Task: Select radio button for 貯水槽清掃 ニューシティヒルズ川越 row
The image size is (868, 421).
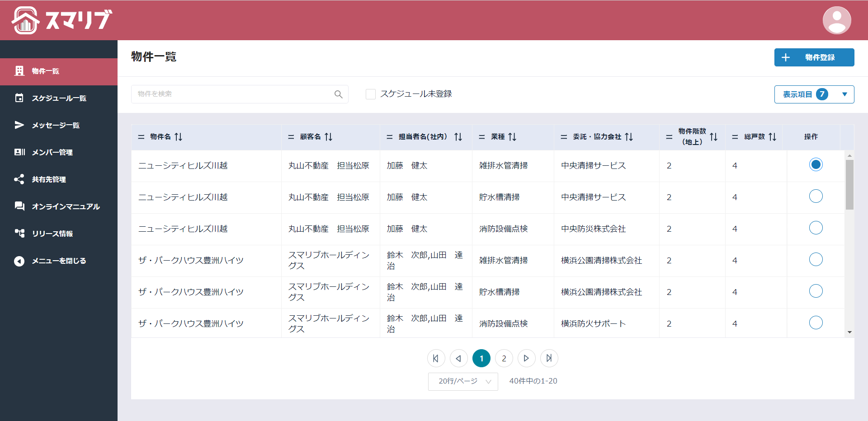Action: tap(816, 196)
